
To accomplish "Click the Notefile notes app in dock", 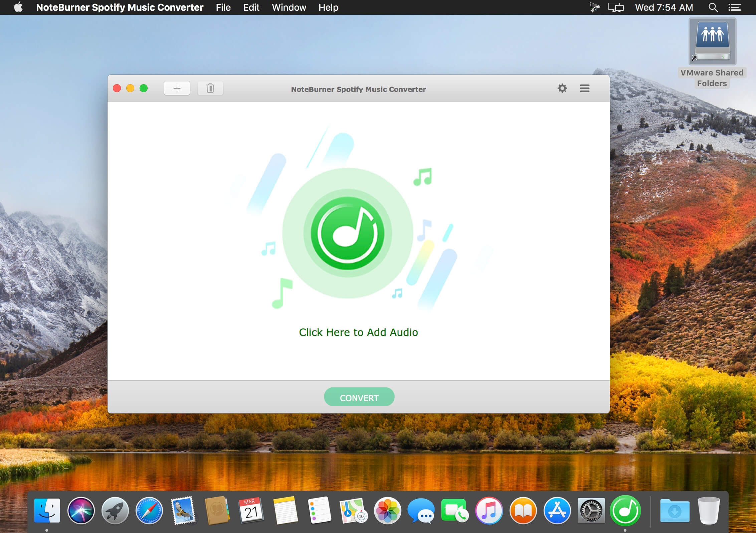I will click(284, 509).
